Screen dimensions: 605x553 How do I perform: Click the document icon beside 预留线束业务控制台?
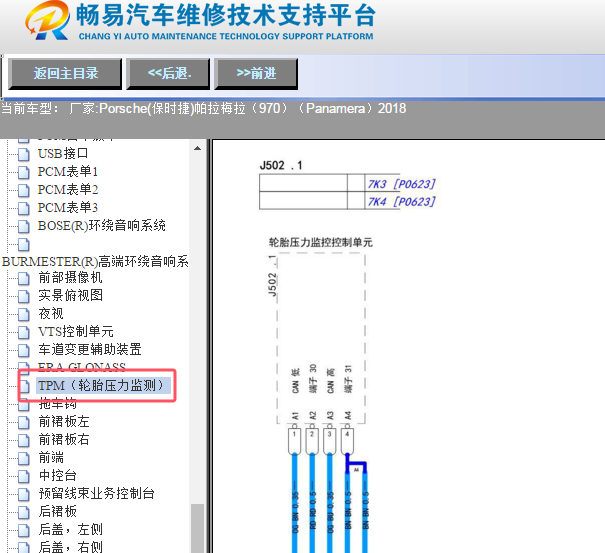click(x=24, y=494)
